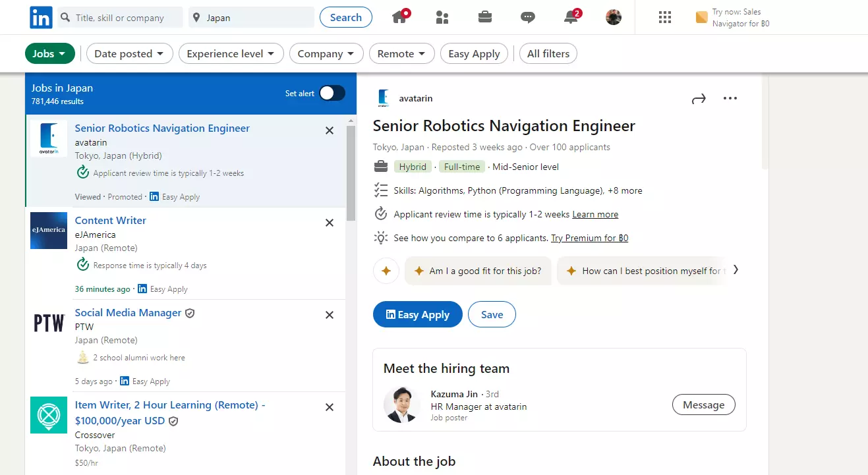Share the job with arrow icon
This screenshot has width=868, height=475.
[699, 99]
